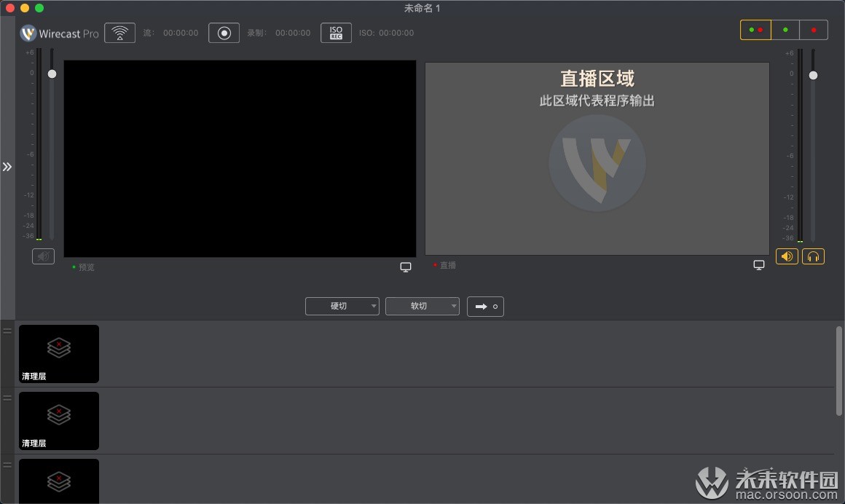Click the transition go arrow button
Image resolution: width=845 pixels, height=504 pixels.
pos(485,306)
